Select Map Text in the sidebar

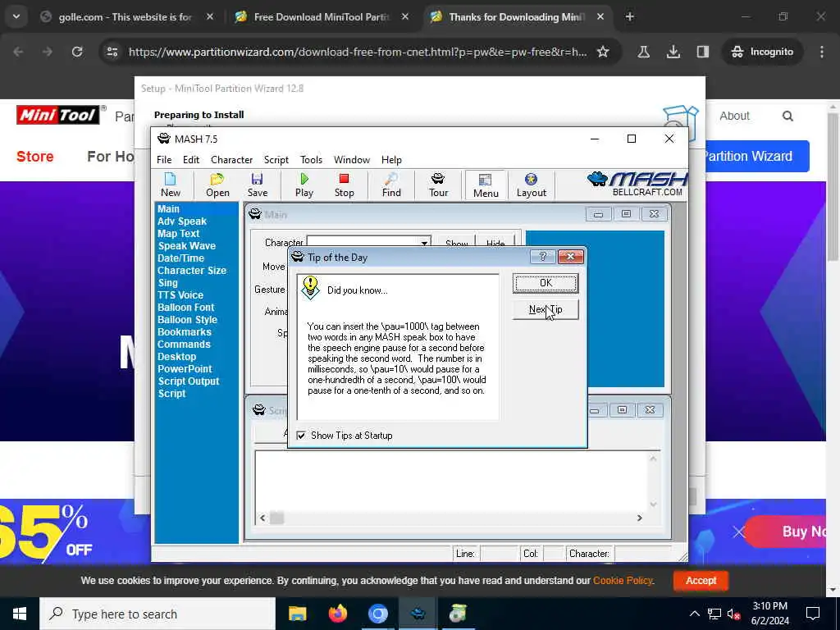coord(178,234)
